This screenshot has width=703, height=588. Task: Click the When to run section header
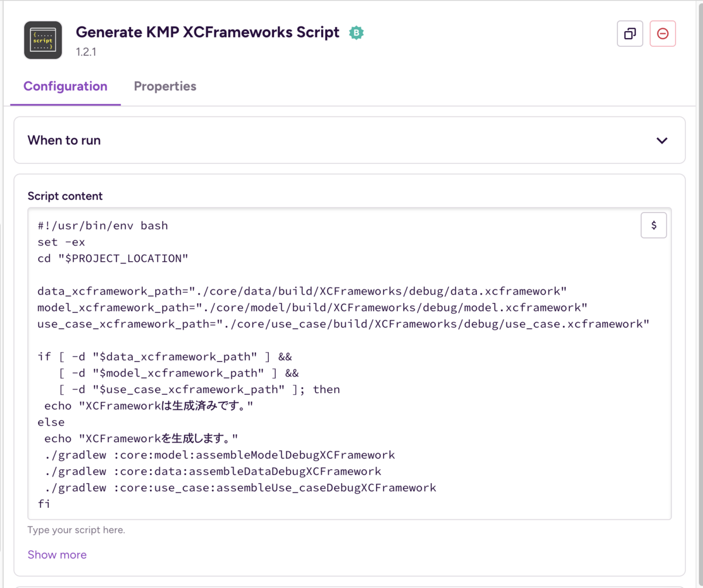(64, 141)
